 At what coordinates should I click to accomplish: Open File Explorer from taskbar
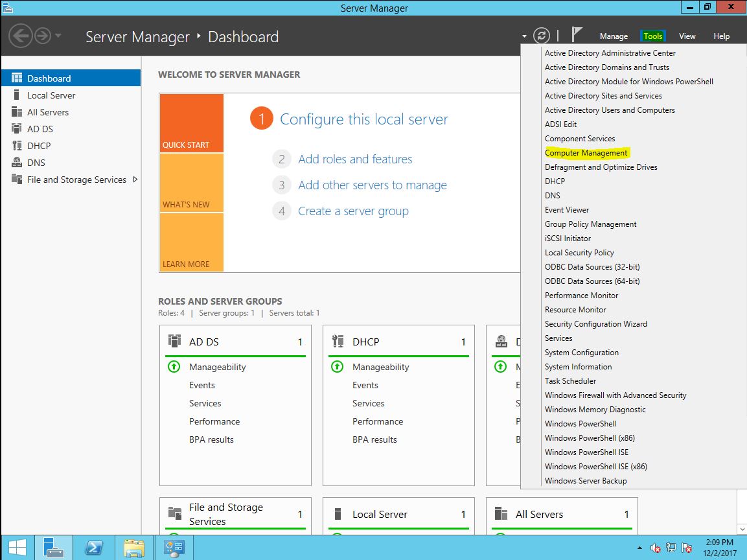click(x=134, y=548)
